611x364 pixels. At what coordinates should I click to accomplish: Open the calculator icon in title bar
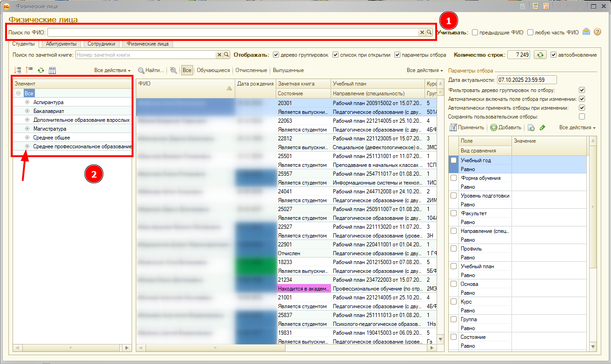click(x=535, y=7)
